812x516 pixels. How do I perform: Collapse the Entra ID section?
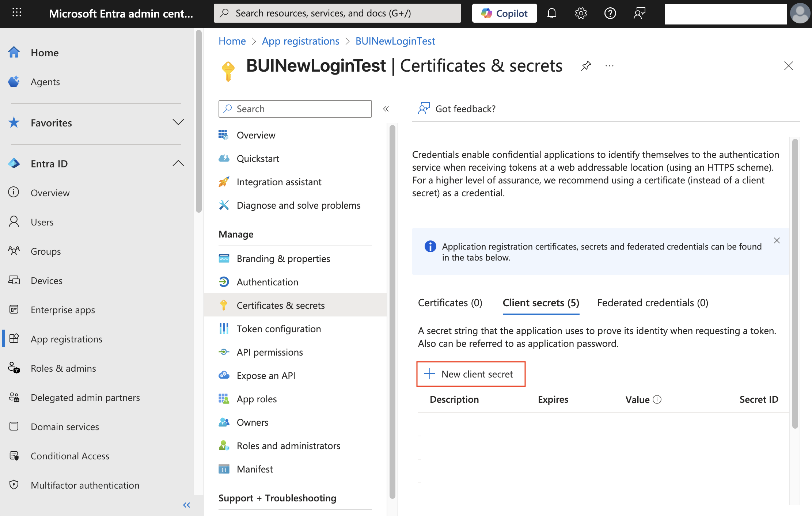click(x=178, y=163)
